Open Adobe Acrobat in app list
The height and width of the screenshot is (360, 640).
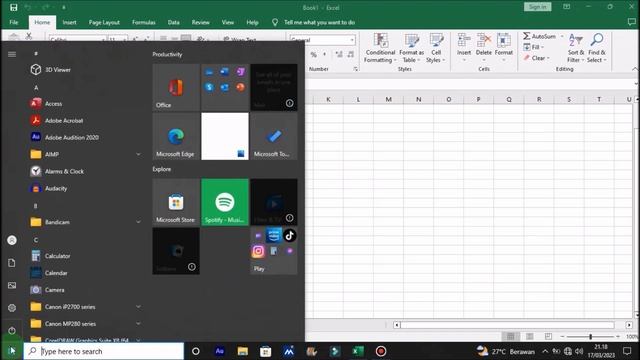click(x=84, y=121)
